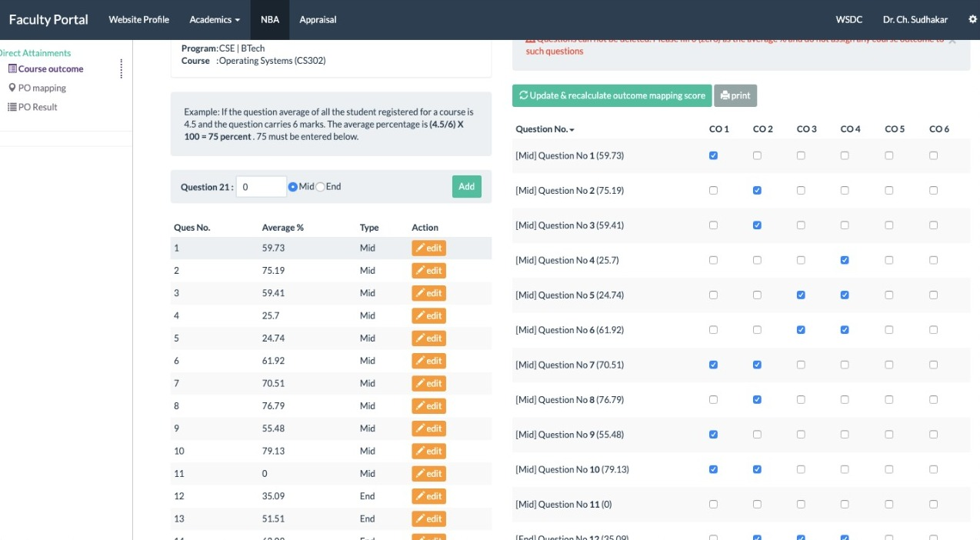
Task: Click the green Add button
Action: coord(467,186)
